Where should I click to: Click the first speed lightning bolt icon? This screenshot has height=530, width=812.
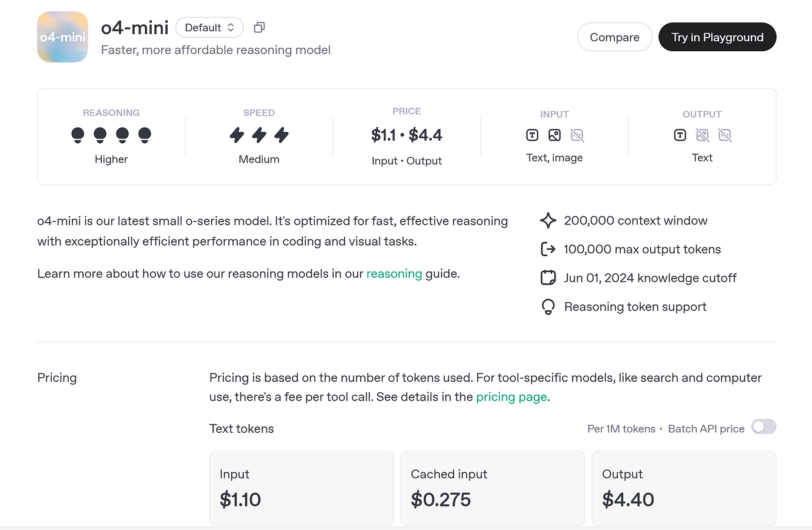237,135
